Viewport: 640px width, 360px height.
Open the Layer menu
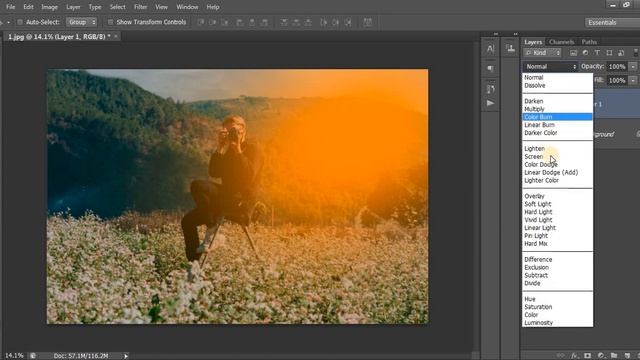(73, 7)
